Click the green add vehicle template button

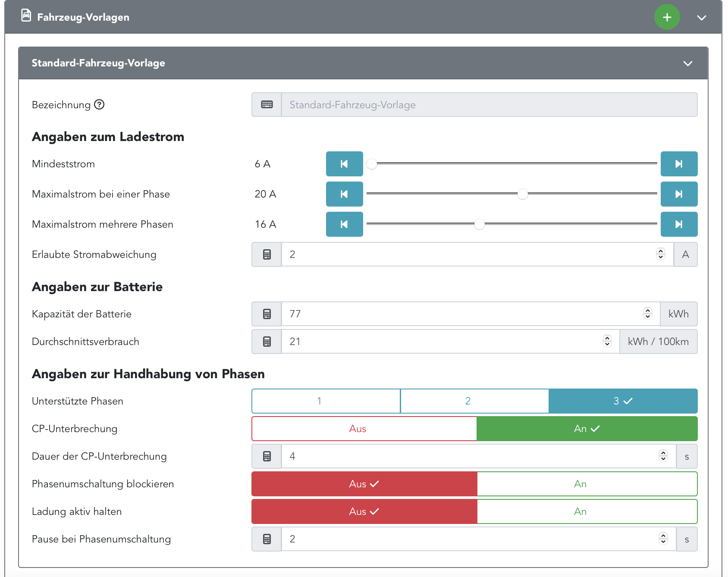(x=667, y=17)
